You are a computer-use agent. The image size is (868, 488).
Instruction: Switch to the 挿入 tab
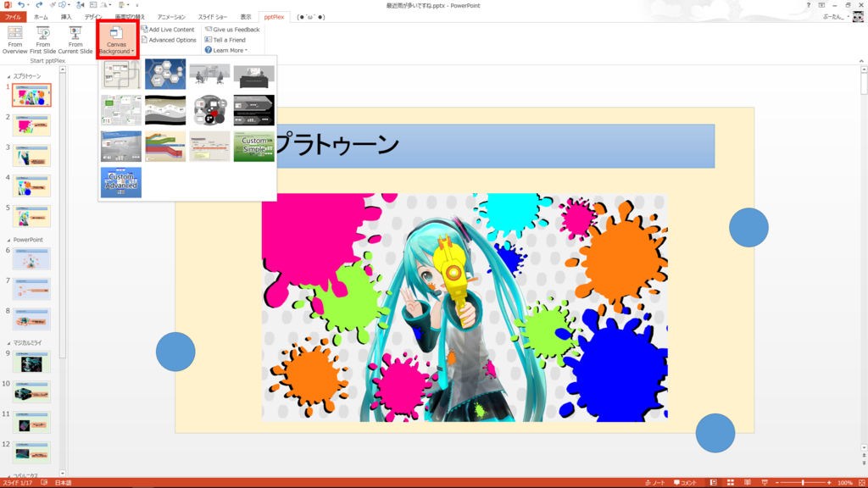pyautogui.click(x=66, y=17)
